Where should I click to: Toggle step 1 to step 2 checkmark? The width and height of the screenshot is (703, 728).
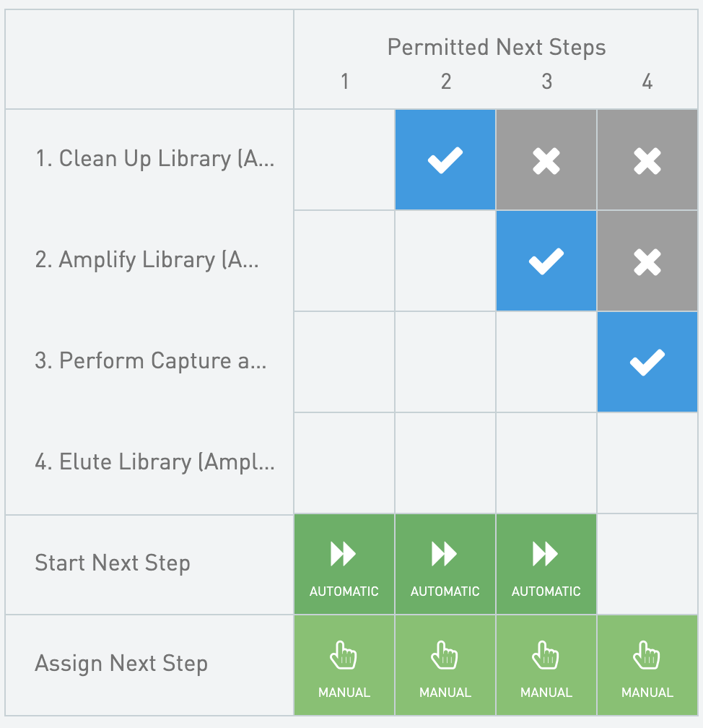pos(445,160)
